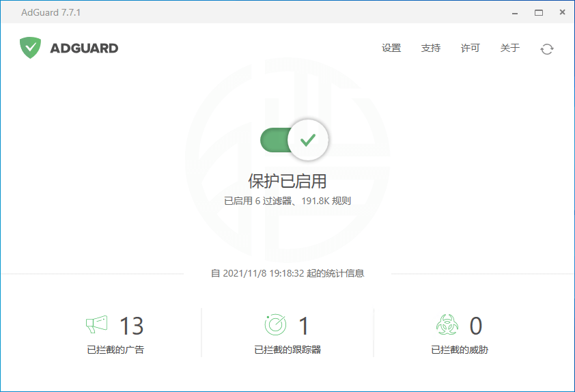Click the radar blocked trackers icon
This screenshot has width=575, height=392.
[x=275, y=324]
